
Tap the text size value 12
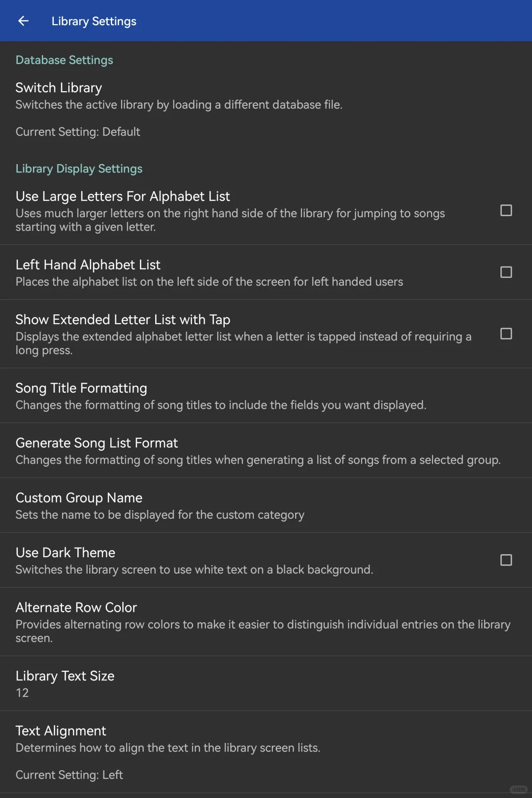point(22,693)
